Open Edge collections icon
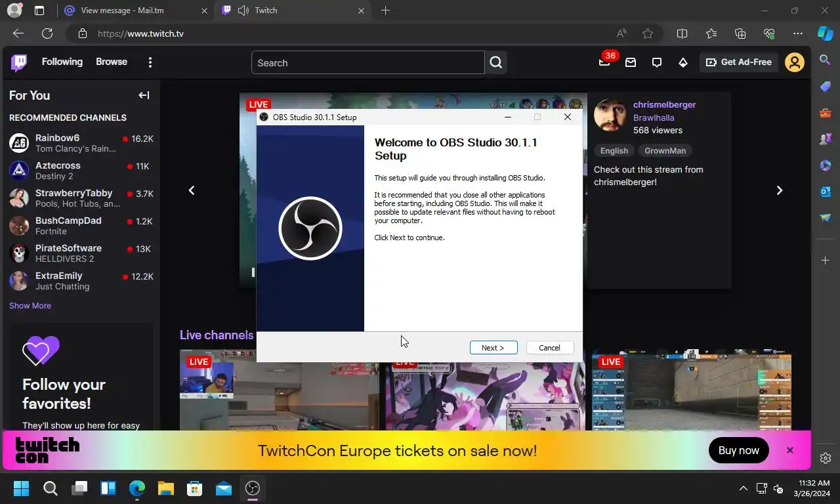 coord(740,33)
